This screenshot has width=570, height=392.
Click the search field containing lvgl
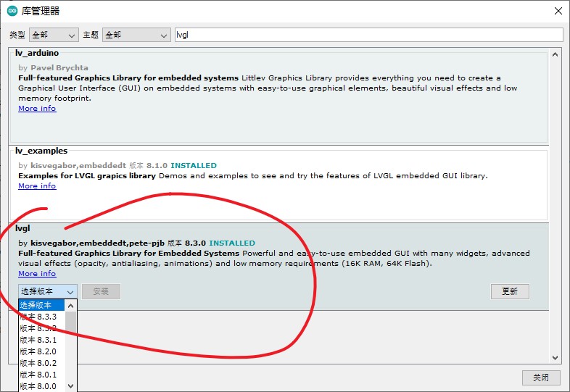(x=369, y=35)
